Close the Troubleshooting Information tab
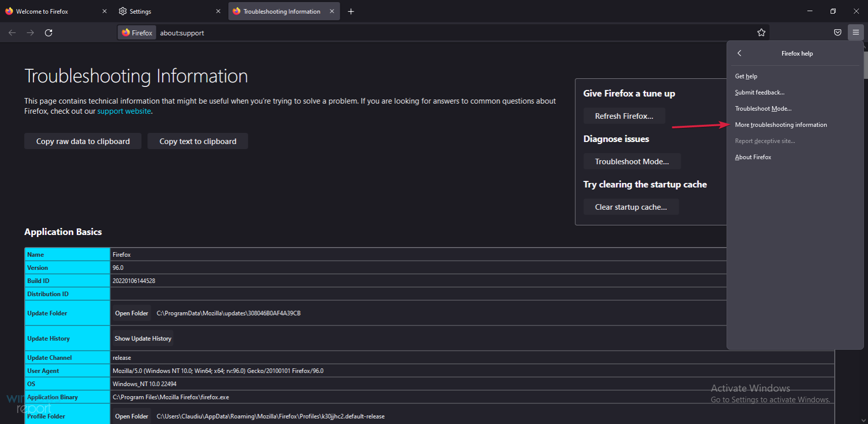This screenshot has height=424, width=868. 332,11
